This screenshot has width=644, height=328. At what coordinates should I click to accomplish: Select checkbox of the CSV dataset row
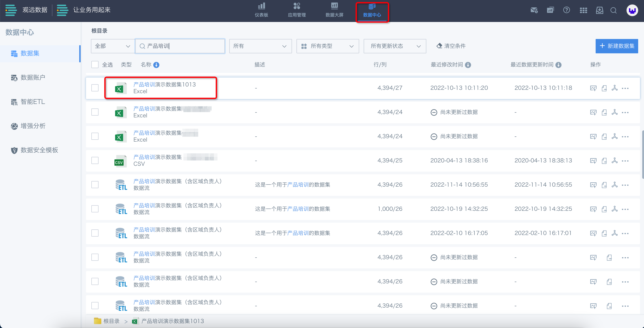[x=95, y=161]
